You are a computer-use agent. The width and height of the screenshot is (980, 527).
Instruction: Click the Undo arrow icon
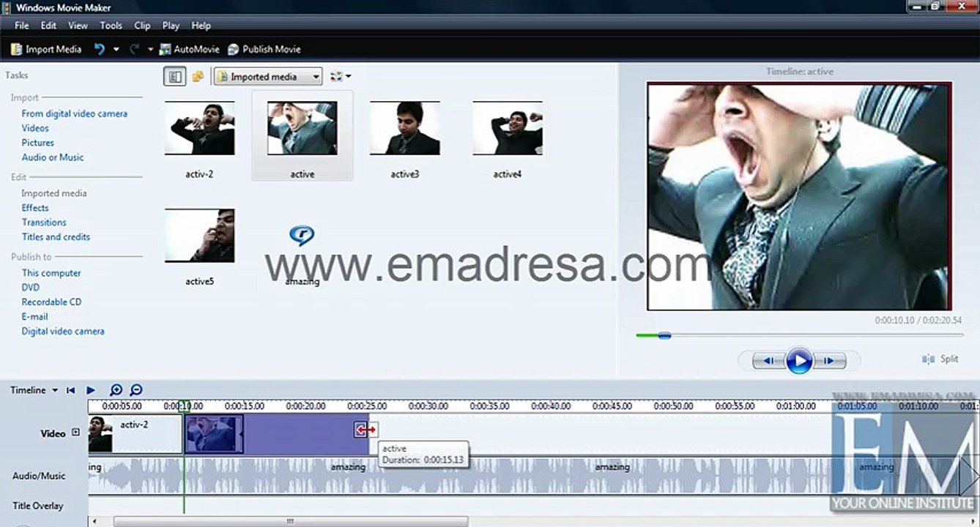100,49
